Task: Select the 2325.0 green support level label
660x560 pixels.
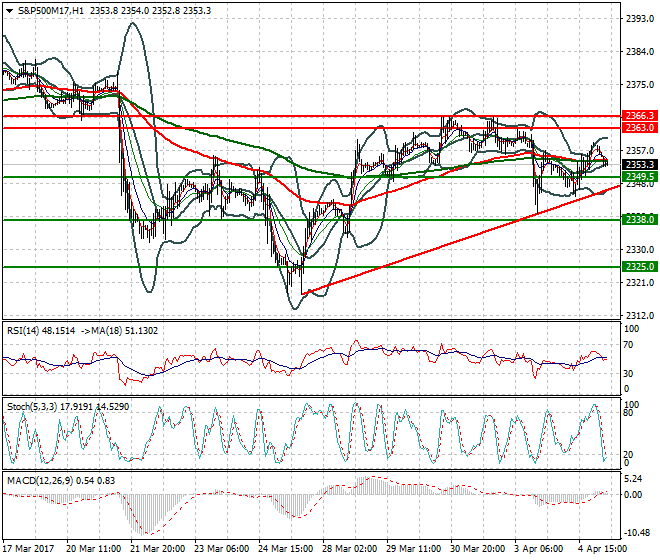Action: [639, 267]
